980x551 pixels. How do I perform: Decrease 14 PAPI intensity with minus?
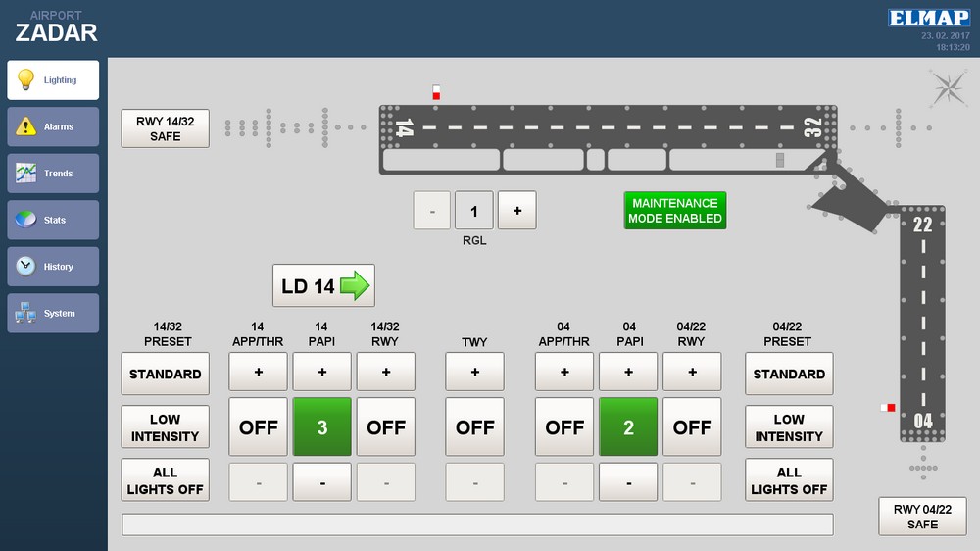tap(321, 482)
